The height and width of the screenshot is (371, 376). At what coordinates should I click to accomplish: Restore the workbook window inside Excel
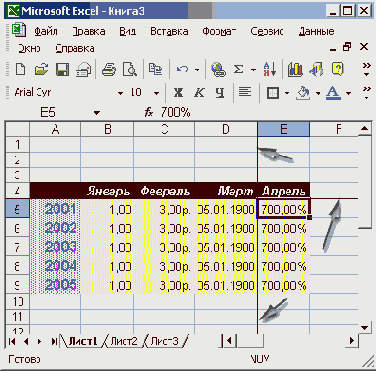click(347, 47)
